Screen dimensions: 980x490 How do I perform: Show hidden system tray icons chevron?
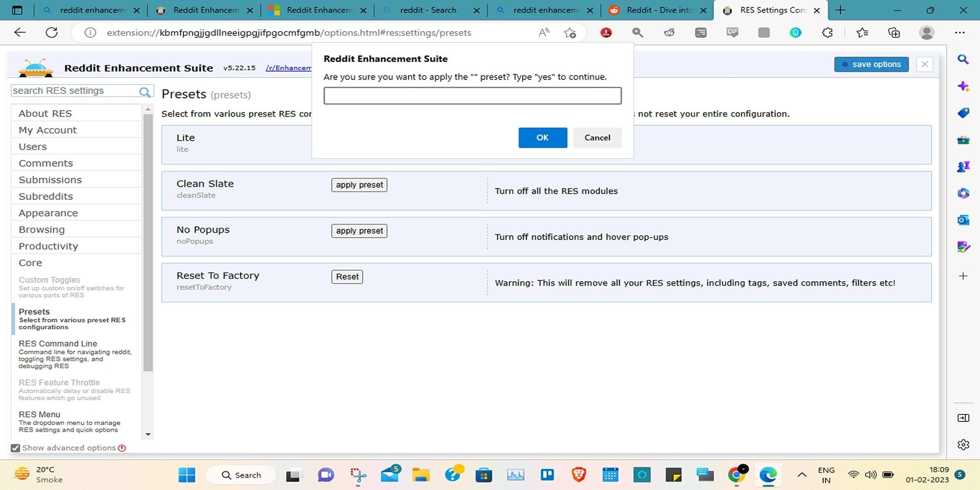(x=802, y=474)
